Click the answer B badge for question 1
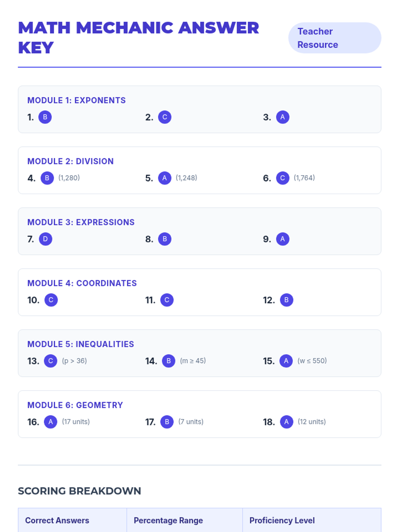Screen dimensions: 399x532 coord(45,117)
